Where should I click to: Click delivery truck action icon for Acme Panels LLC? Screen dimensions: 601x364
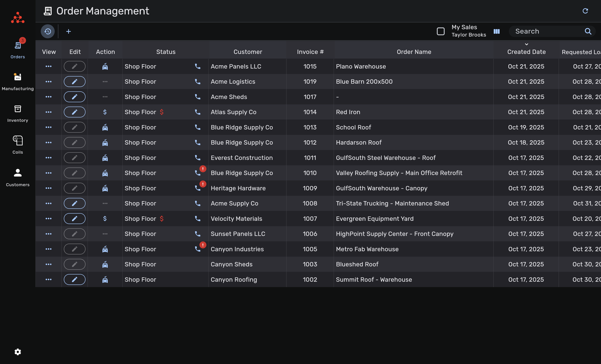click(x=105, y=66)
